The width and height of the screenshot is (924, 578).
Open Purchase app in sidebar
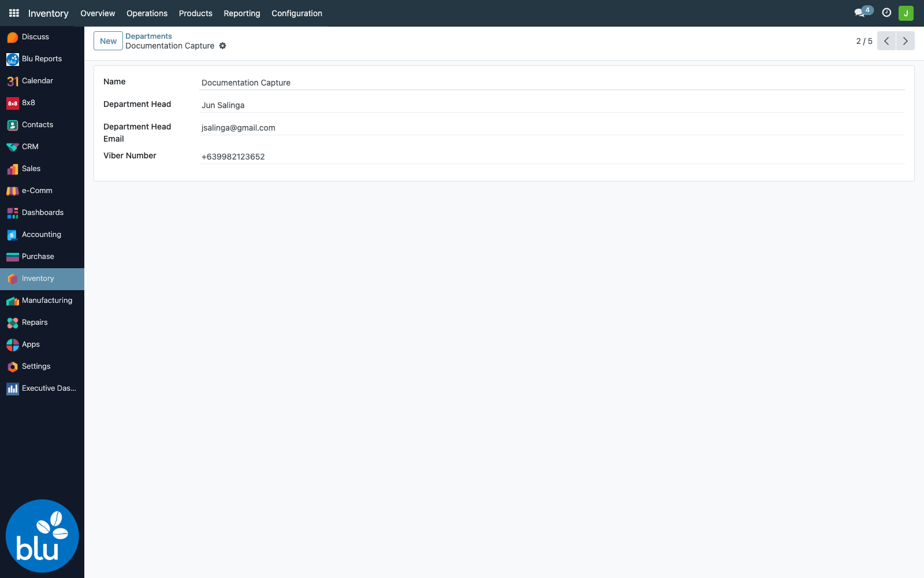click(42, 257)
